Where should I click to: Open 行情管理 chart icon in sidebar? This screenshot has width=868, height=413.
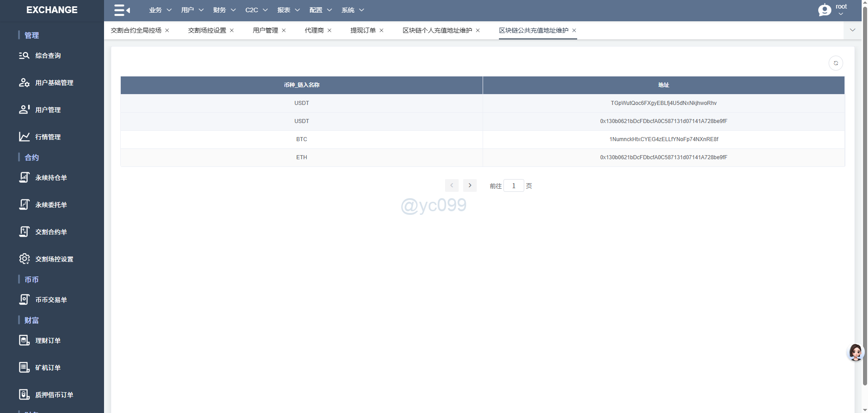(24, 137)
